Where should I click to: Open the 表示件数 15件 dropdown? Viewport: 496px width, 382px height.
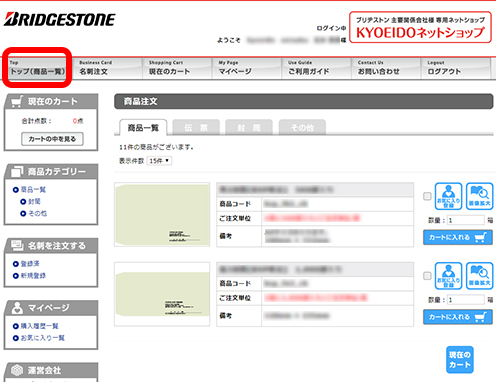(159, 161)
